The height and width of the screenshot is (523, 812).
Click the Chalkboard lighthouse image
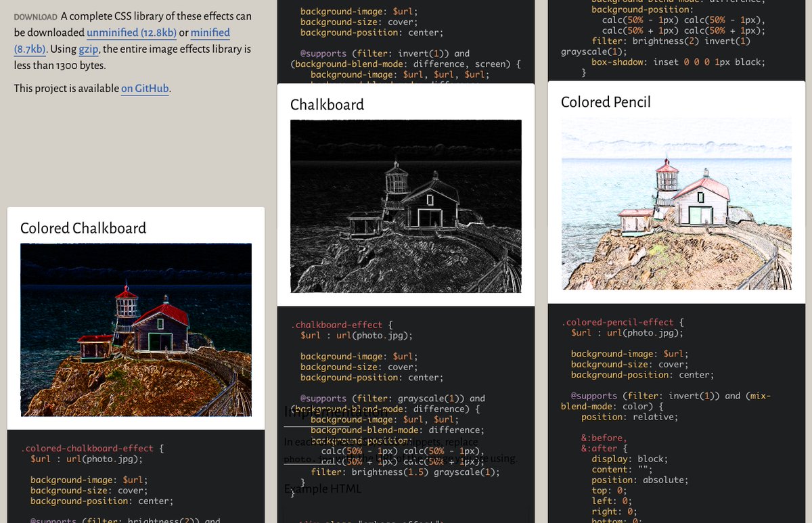coord(406,206)
